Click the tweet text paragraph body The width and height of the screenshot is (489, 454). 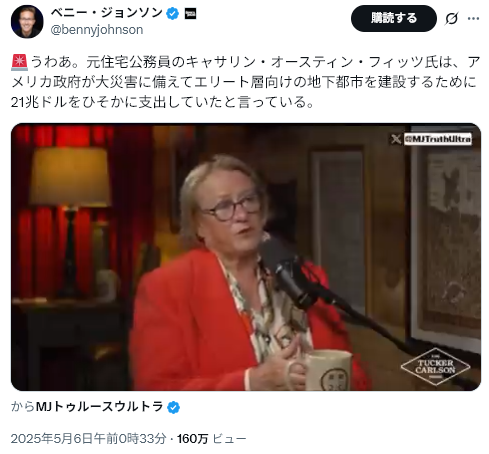click(x=246, y=82)
